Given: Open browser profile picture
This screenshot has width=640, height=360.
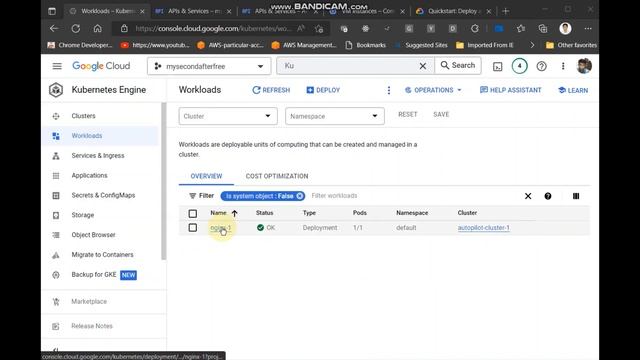Looking at the screenshot, I should (x=565, y=29).
